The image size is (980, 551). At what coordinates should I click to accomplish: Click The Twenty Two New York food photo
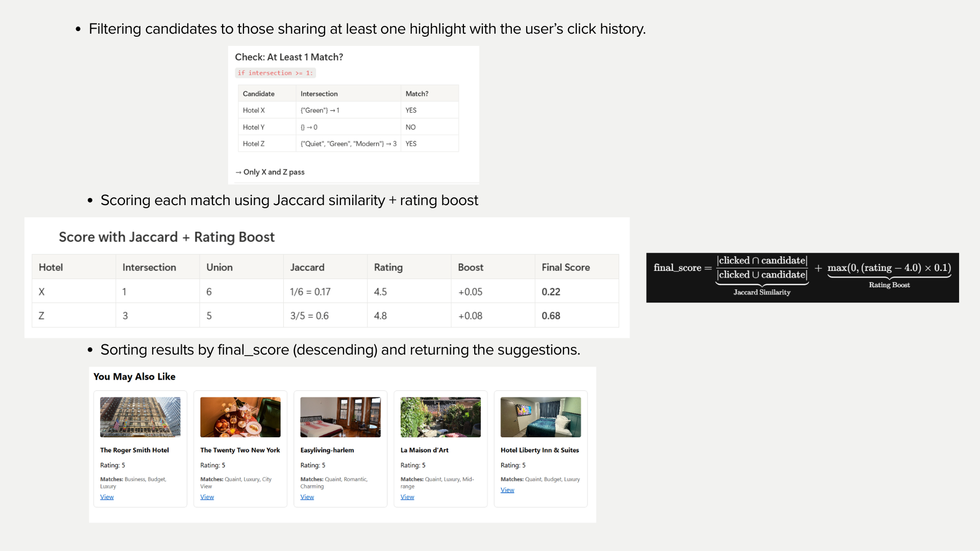[x=240, y=417]
